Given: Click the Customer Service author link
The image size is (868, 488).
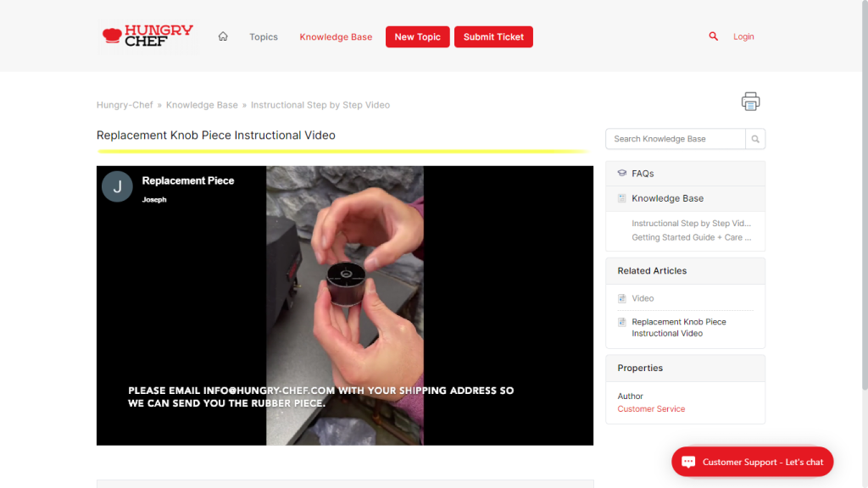Looking at the screenshot, I should (651, 409).
